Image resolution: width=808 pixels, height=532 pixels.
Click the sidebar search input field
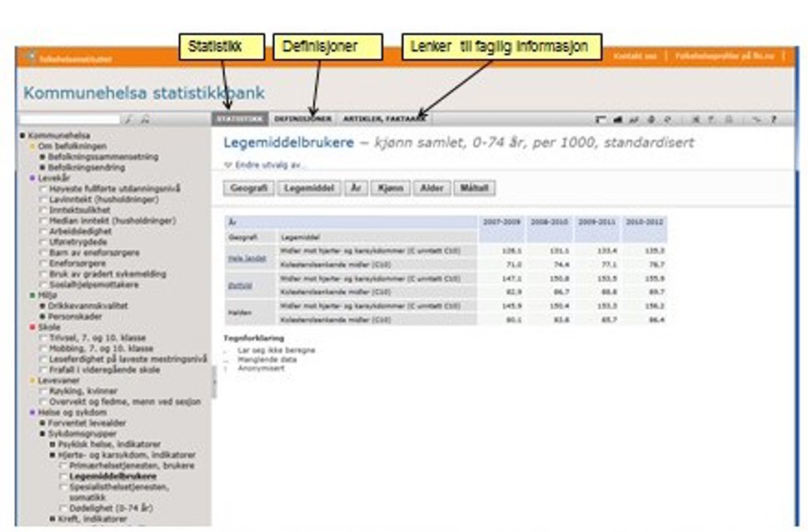click(70, 120)
